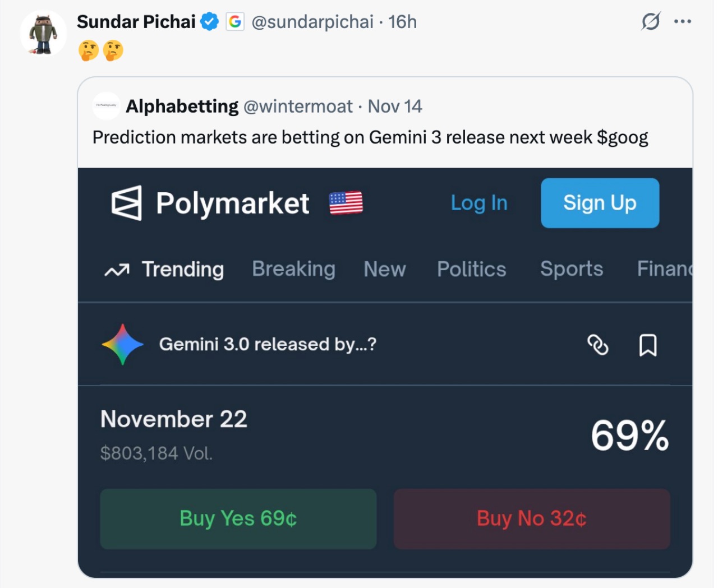Viewport: 718px width, 588px height.
Task: Click Buy No 32¢ button
Action: [531, 518]
